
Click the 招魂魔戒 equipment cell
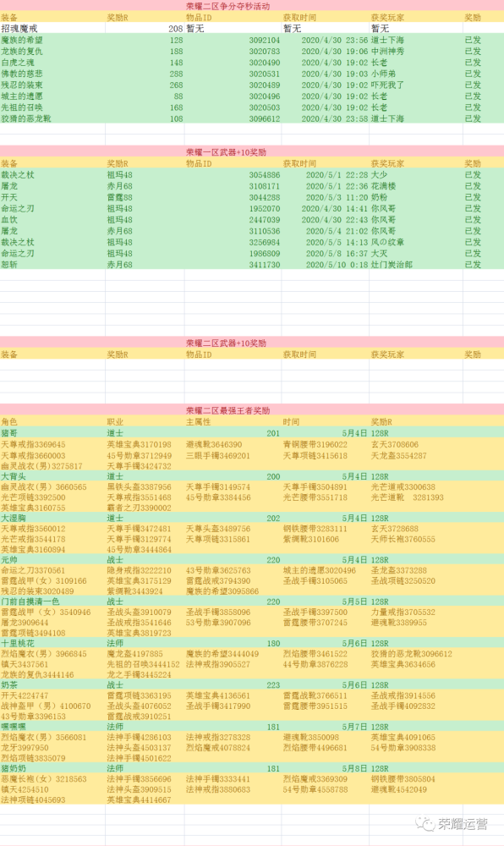pyautogui.click(x=19, y=29)
